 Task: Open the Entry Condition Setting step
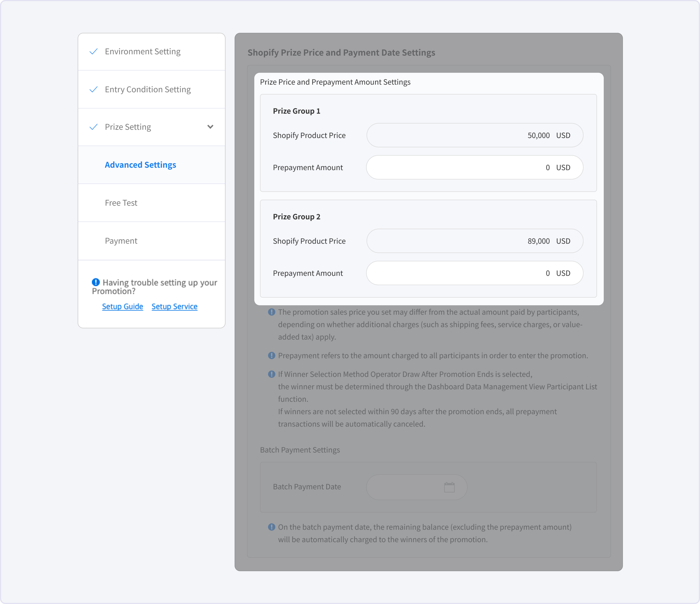(x=151, y=90)
